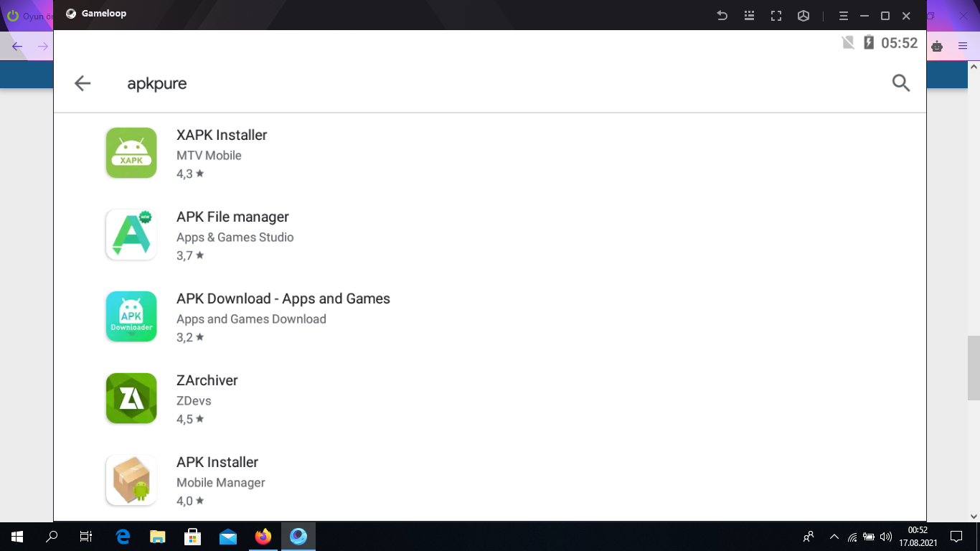
Task: Open the Windows notification center icon
Action: pyautogui.click(x=956, y=537)
